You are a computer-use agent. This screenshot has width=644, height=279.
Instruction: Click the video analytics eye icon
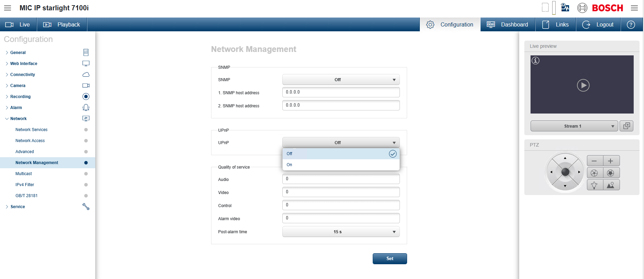point(565,8)
